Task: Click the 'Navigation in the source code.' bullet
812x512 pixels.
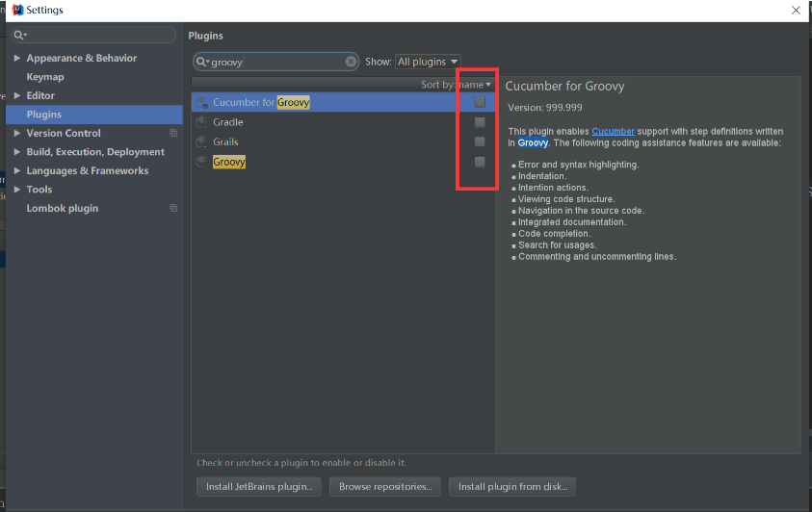Action: pyautogui.click(x=581, y=211)
